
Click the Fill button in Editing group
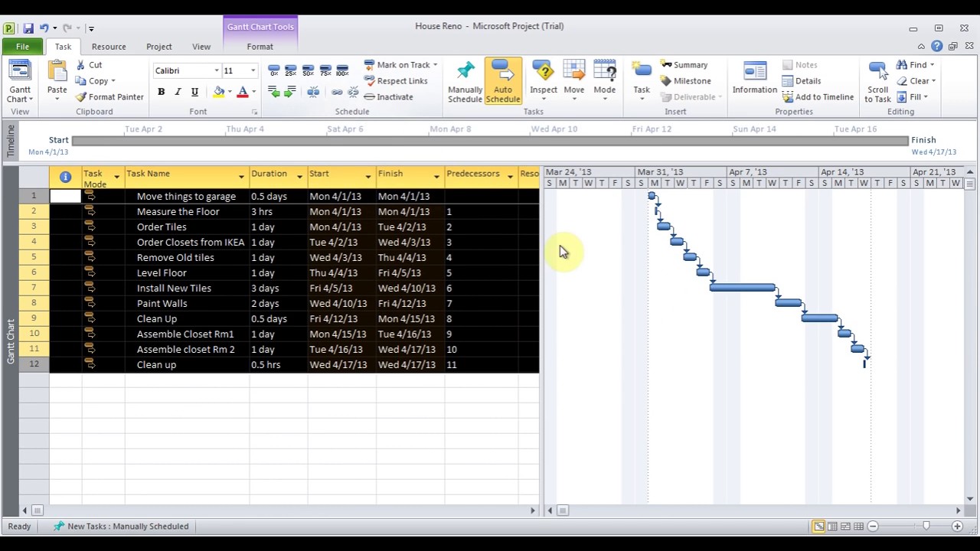point(912,97)
